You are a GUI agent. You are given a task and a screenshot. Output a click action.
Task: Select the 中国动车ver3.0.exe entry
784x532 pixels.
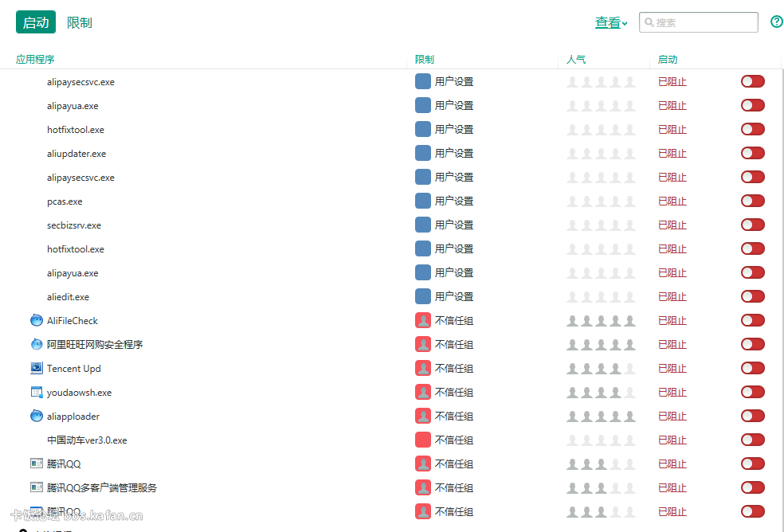(x=87, y=440)
